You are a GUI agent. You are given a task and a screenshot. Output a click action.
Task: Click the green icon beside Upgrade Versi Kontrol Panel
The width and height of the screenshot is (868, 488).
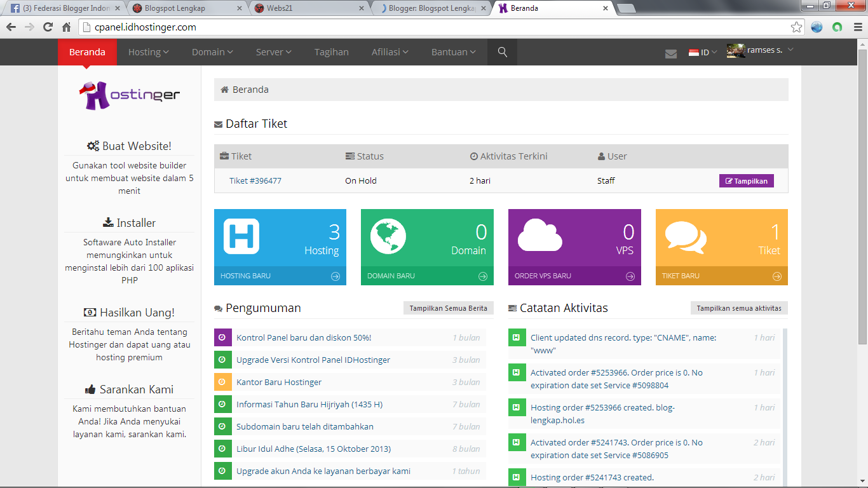point(222,360)
